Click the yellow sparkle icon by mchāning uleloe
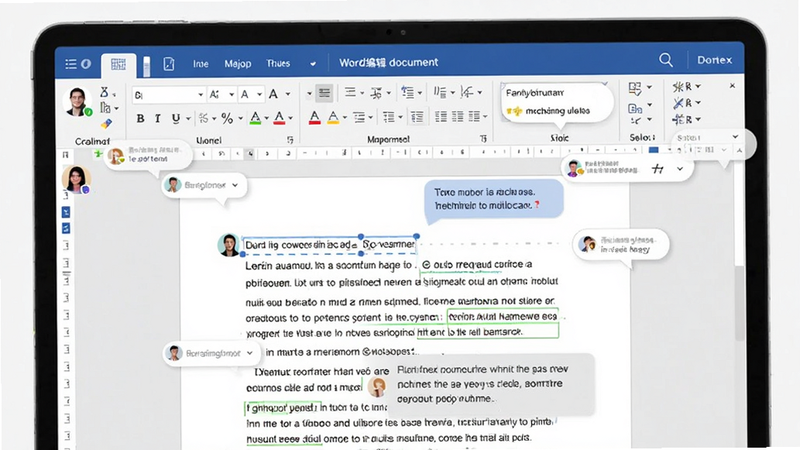The image size is (800, 450). [x=514, y=111]
